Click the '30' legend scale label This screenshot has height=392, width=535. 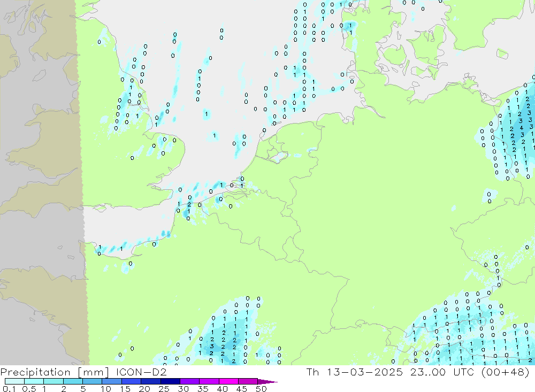[x=183, y=389]
